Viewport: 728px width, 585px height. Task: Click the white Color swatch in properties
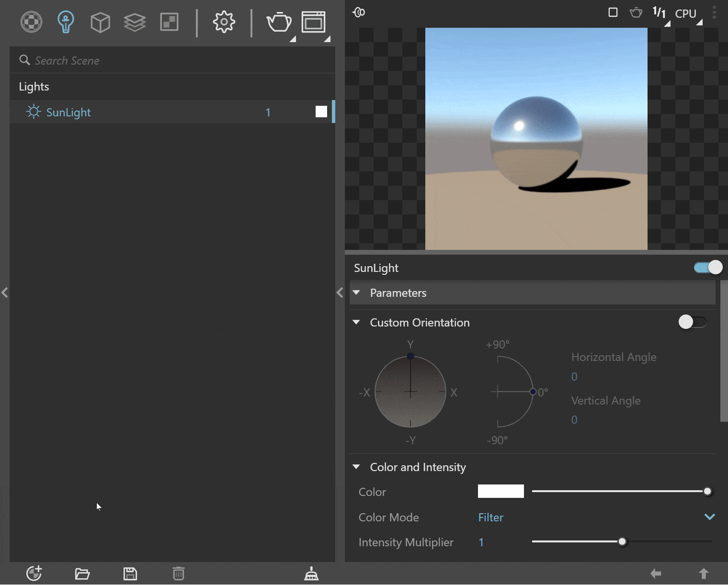pos(500,491)
